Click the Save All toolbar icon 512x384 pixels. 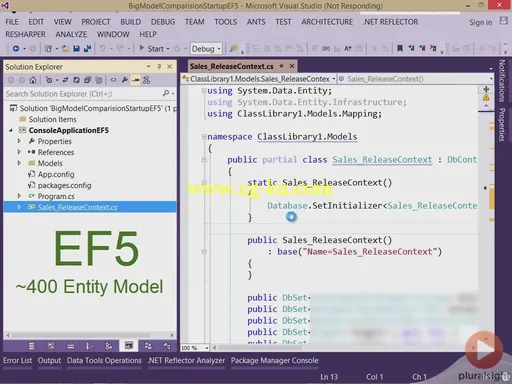tap(88, 49)
